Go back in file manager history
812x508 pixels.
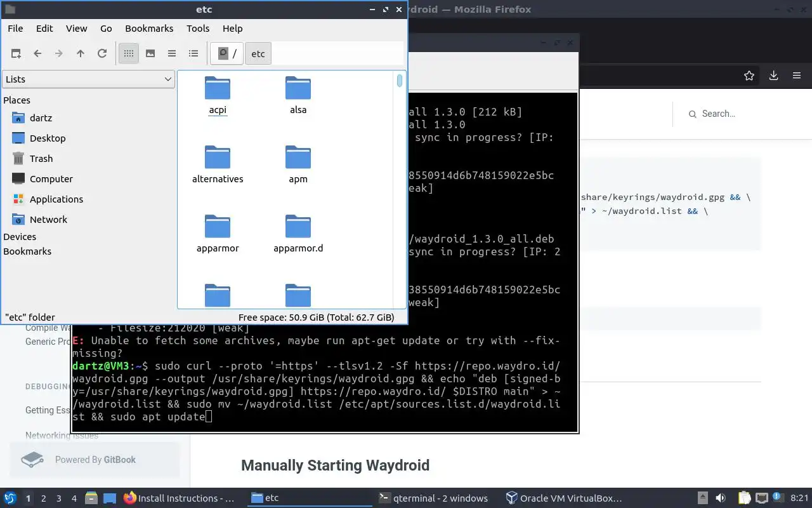tap(37, 54)
